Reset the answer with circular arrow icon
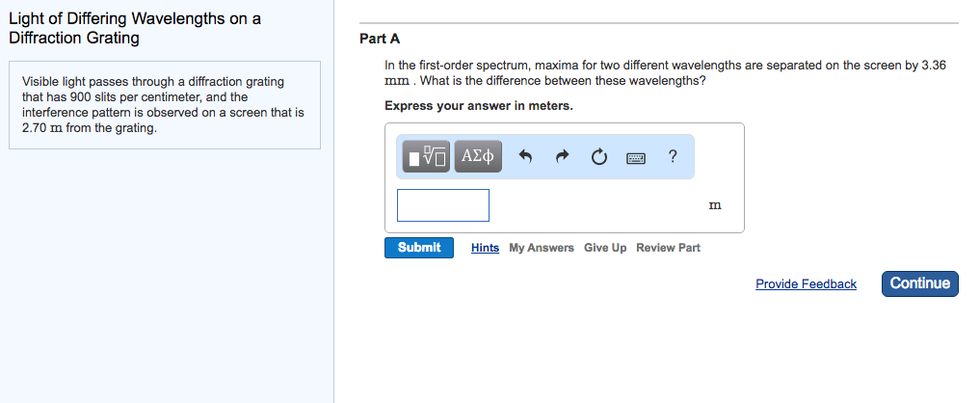The height and width of the screenshot is (403, 980). point(598,156)
